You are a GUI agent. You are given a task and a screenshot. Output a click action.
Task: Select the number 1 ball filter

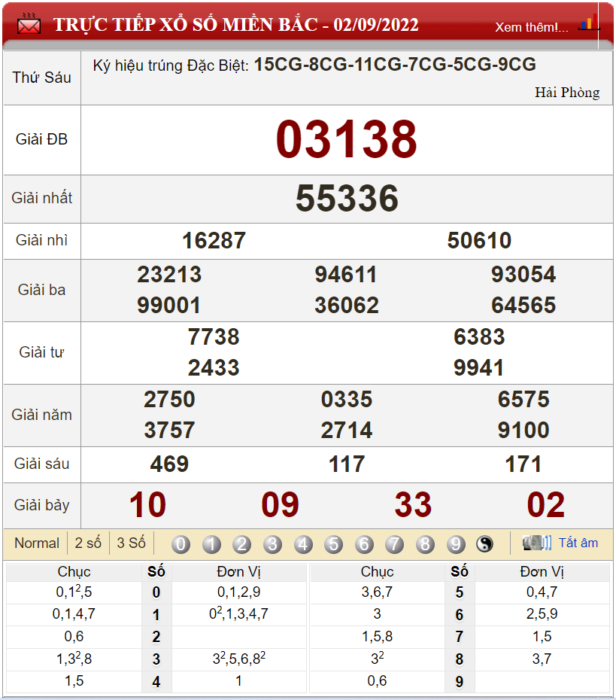[211, 544]
